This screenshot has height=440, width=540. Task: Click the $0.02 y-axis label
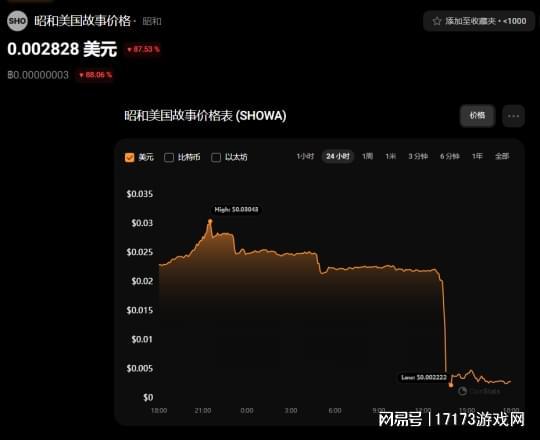[x=142, y=281]
